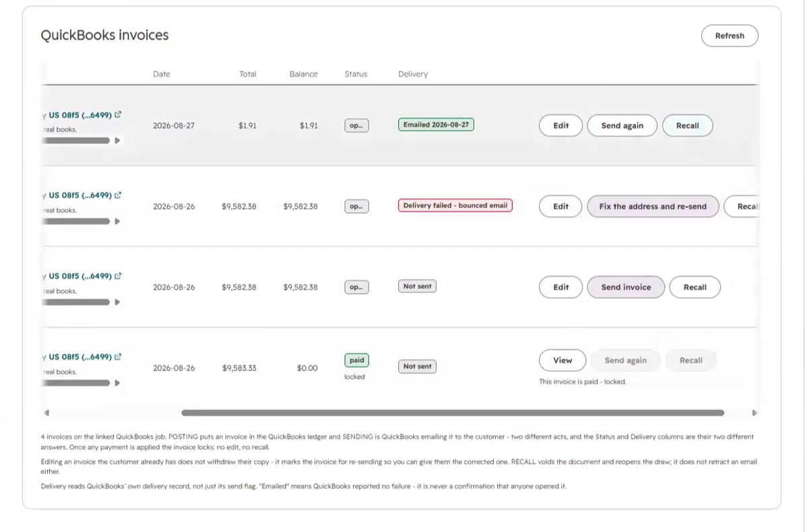Edit the invoice emailed 2026-08-27
Image resolution: width=805 pixels, height=532 pixels.
560,126
